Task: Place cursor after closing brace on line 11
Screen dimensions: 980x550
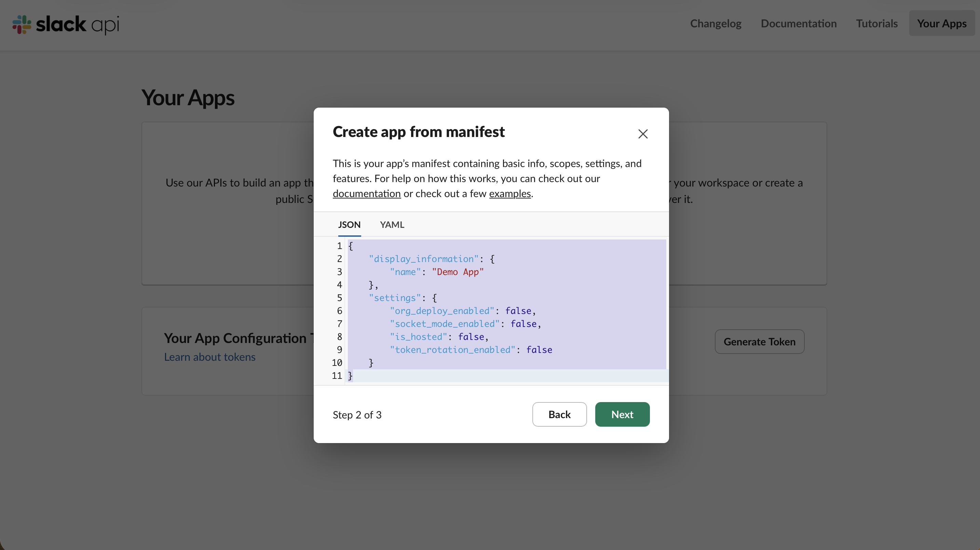Action: click(354, 376)
